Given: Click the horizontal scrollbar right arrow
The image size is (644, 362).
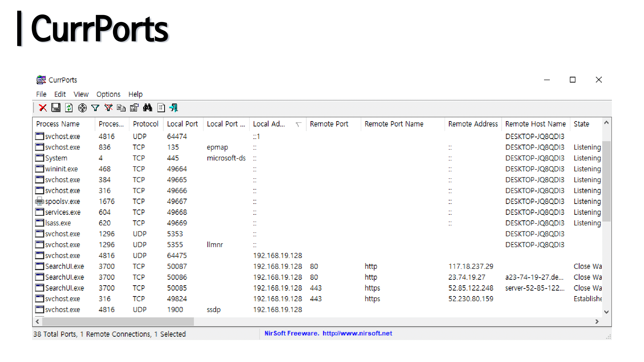Looking at the screenshot, I should click(x=597, y=321).
